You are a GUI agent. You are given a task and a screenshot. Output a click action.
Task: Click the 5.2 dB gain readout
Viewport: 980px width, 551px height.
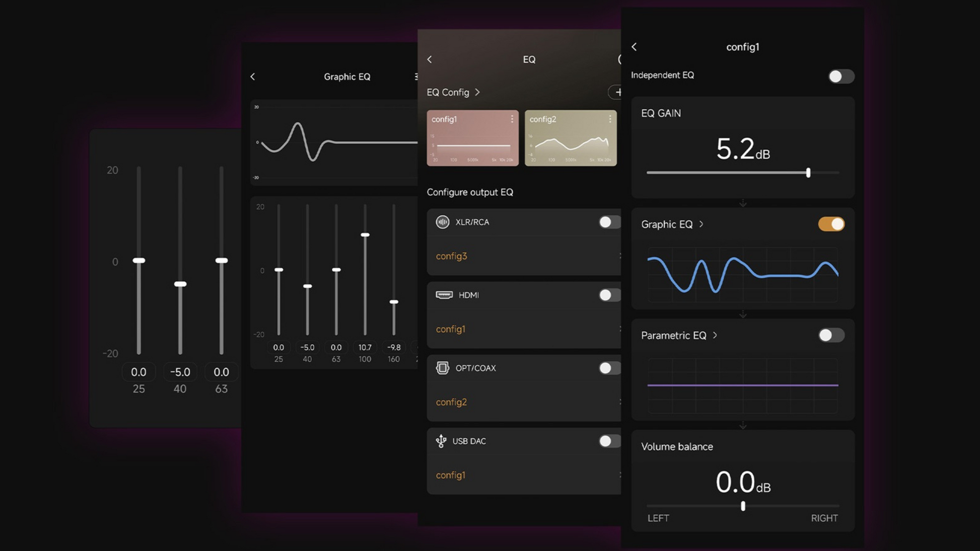pyautogui.click(x=743, y=149)
